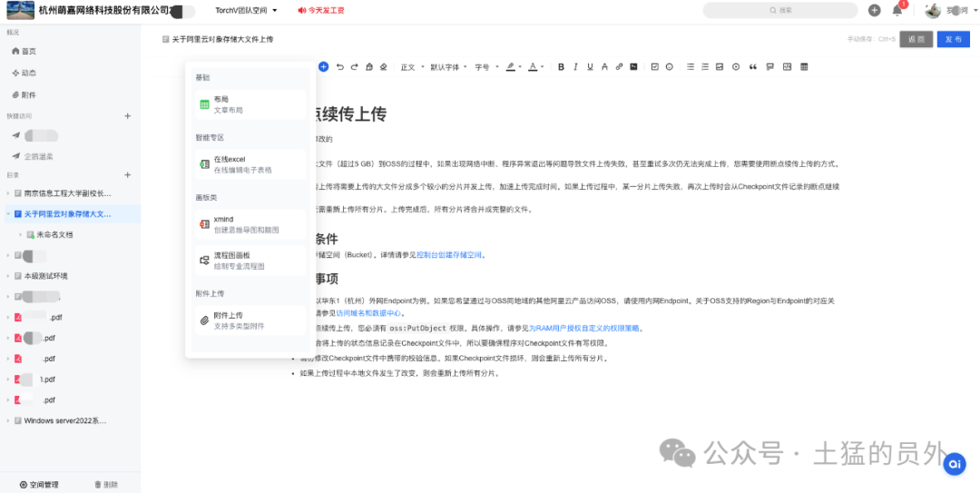Toggle bold formatting

click(562, 67)
